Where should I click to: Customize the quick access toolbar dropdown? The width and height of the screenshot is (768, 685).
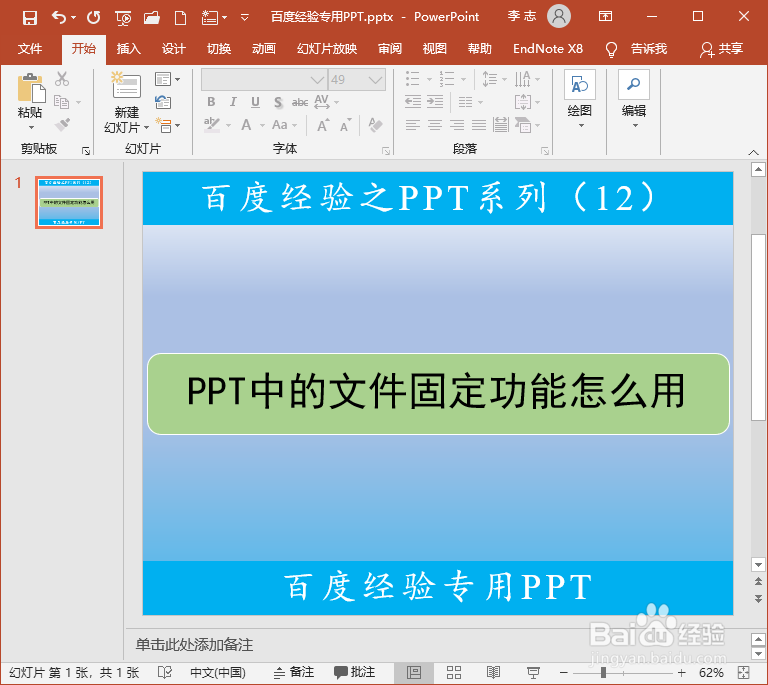[x=244, y=18]
